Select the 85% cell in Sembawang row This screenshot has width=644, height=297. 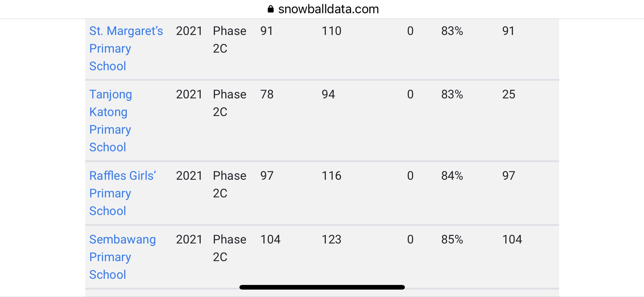click(x=452, y=239)
